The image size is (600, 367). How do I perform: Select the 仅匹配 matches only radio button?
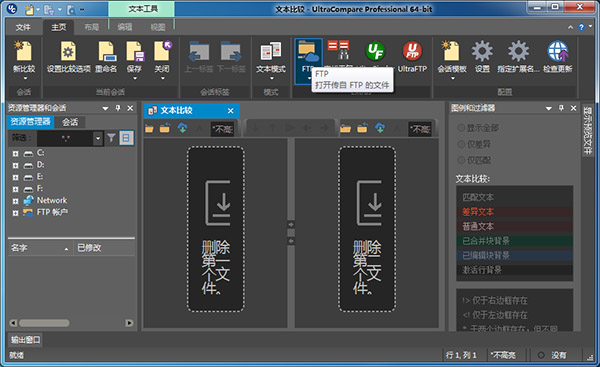coord(461,160)
